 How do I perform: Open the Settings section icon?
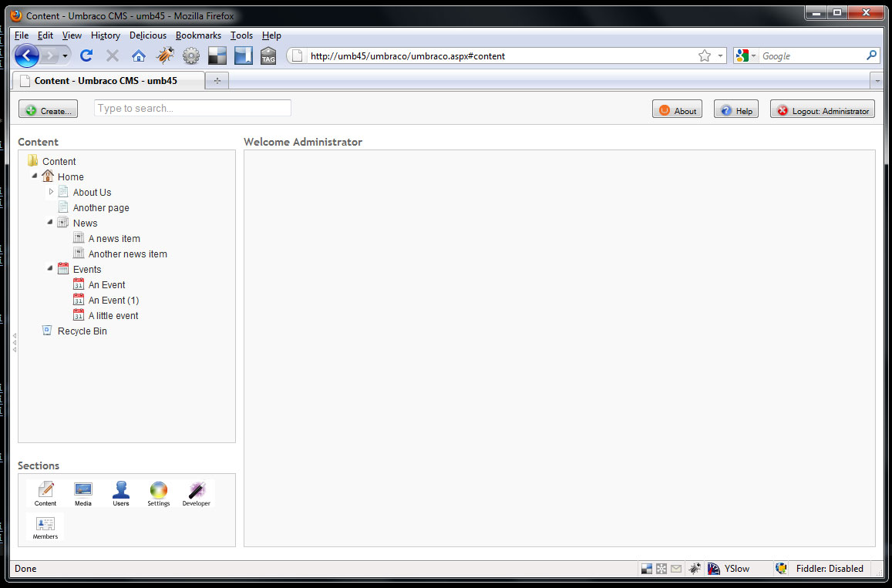(159, 492)
